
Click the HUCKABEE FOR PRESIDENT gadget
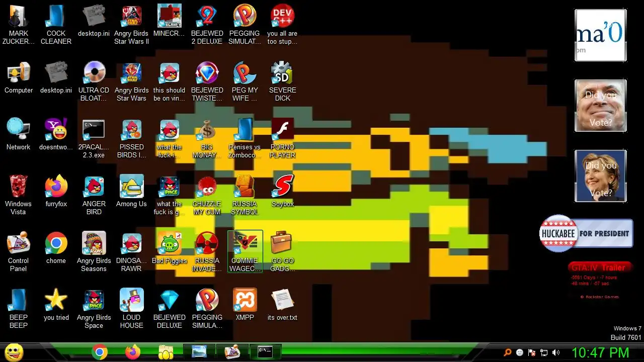pos(586,233)
